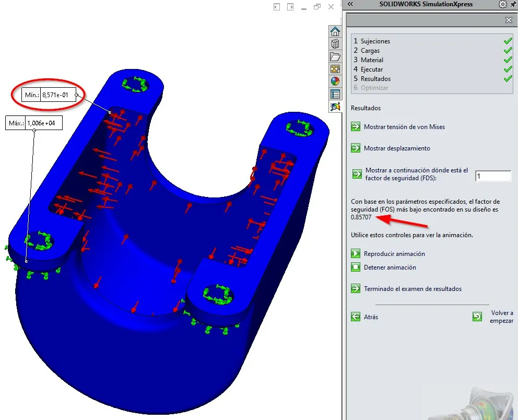Click the text 'Utilice estos controles para ver la animación.'

[412, 235]
